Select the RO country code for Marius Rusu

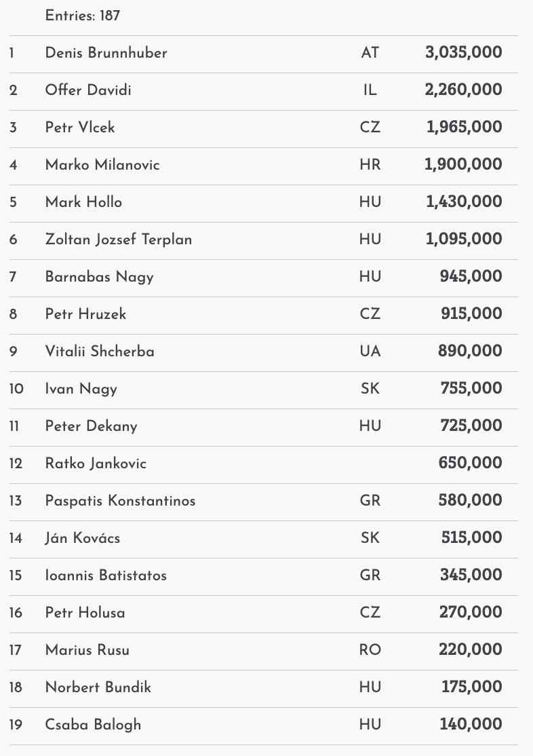point(370,650)
